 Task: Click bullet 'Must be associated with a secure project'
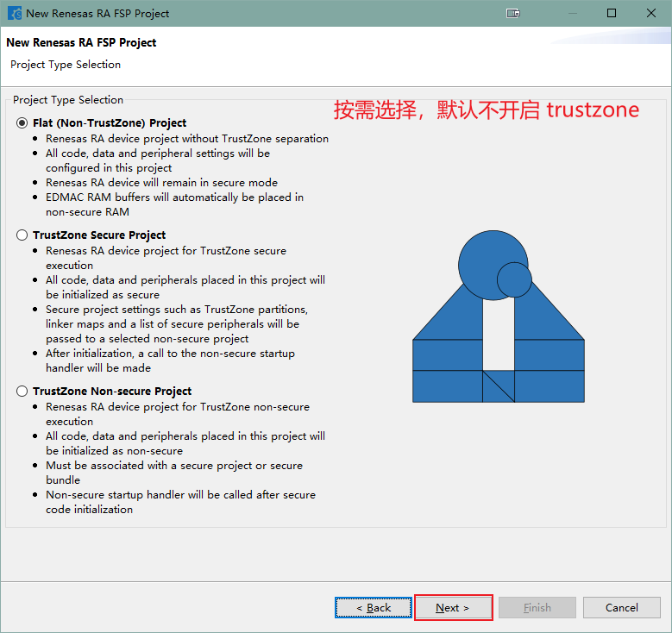pos(173,465)
